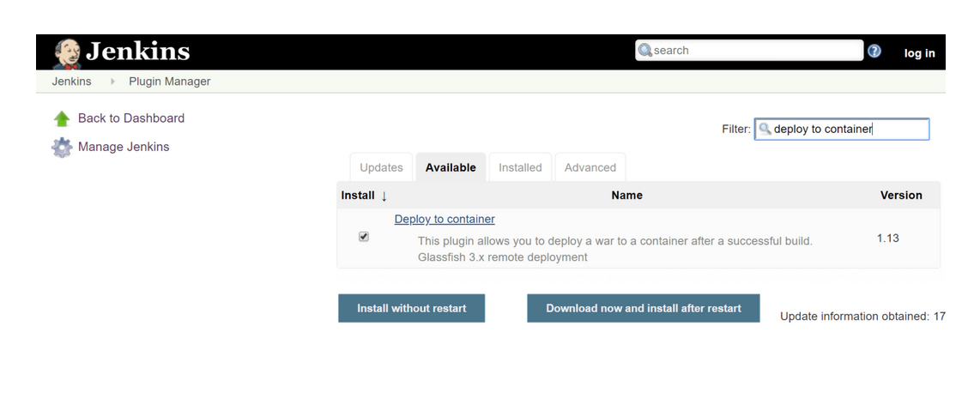980x405 pixels.
Task: Click the magnifier icon in Filter field
Action: [765, 129]
